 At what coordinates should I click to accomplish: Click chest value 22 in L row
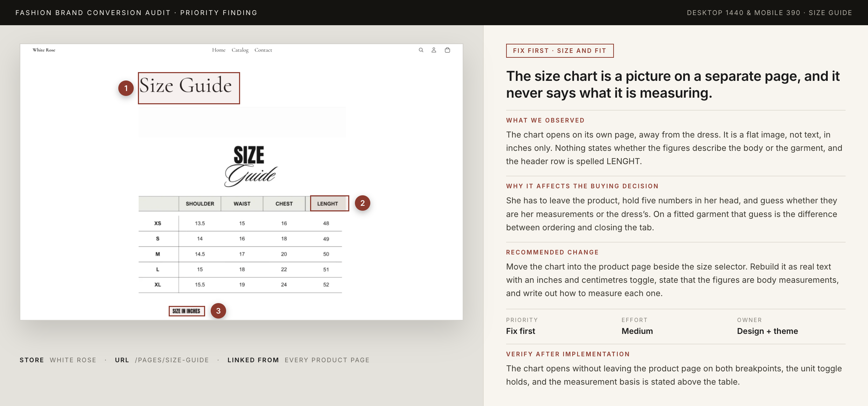click(284, 269)
